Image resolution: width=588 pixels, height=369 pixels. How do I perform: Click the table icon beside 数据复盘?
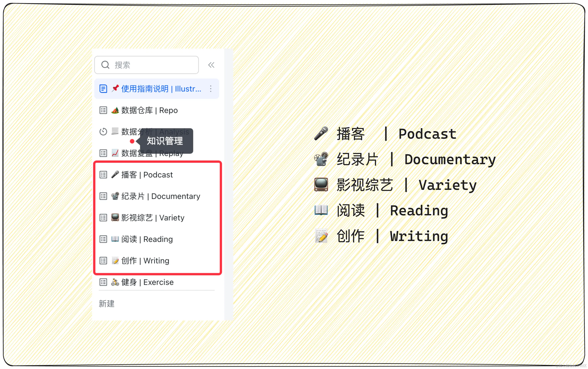pos(103,153)
